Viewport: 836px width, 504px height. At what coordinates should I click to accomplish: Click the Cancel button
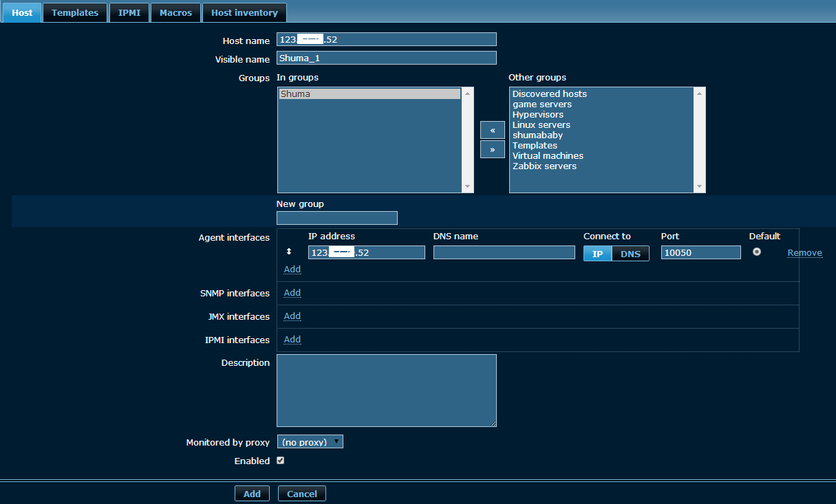tap(301, 494)
